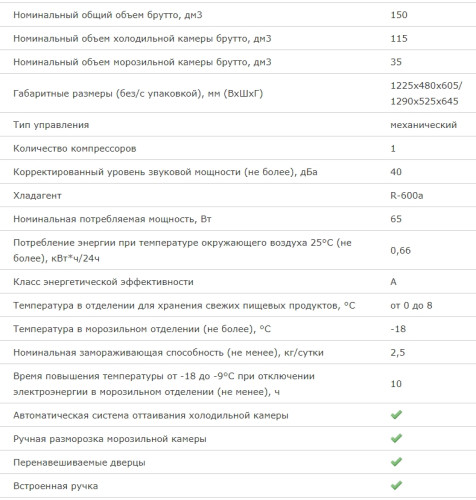Select the energy consumption value 0,66
The height and width of the screenshot is (500, 476).
coord(400,250)
